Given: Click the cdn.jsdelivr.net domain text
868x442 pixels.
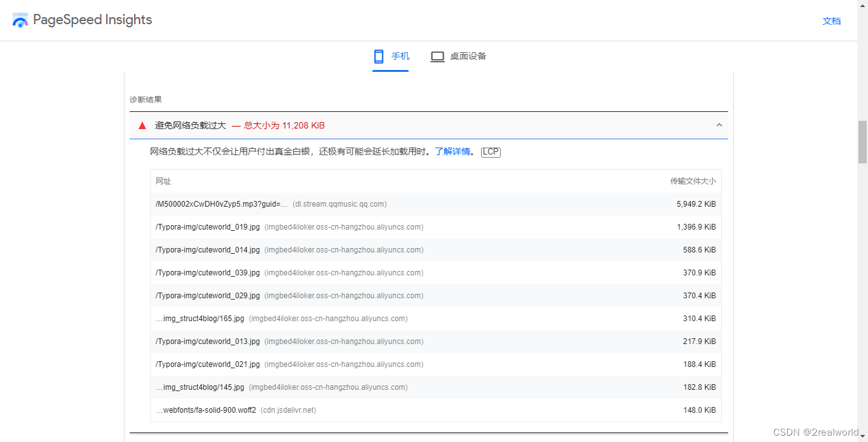Looking at the screenshot, I should [288, 410].
